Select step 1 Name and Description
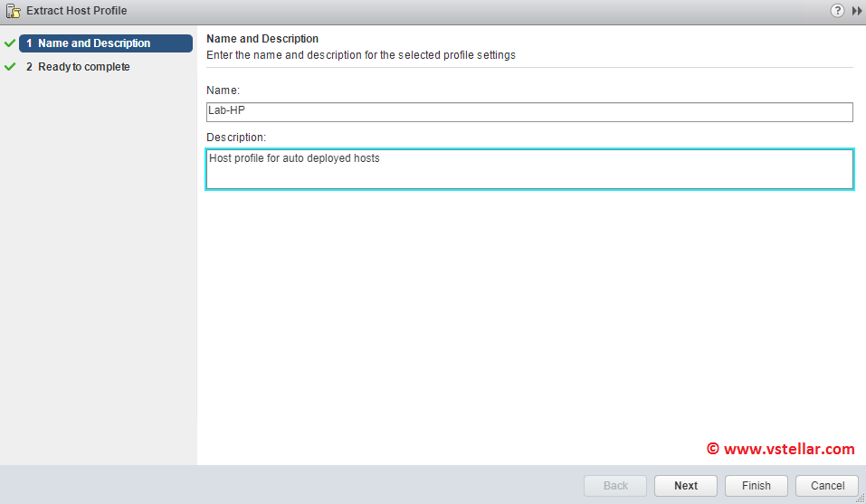The height and width of the screenshot is (504, 866). [x=105, y=43]
